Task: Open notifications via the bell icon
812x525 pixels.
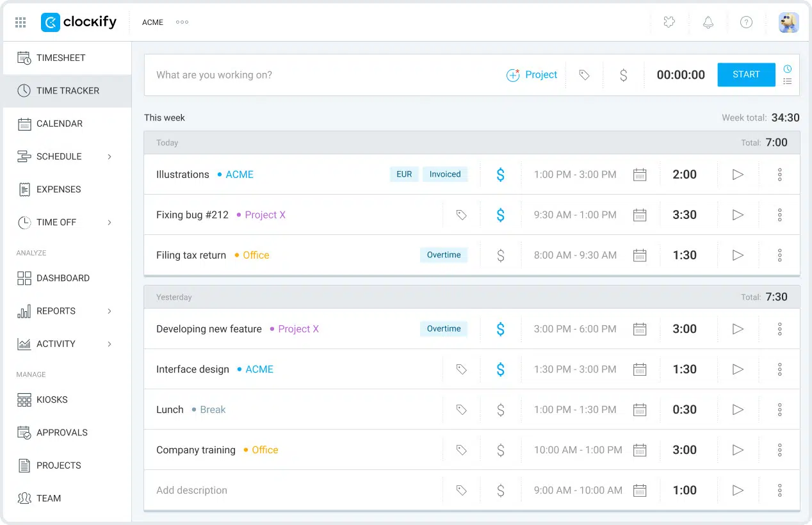Action: pos(708,22)
